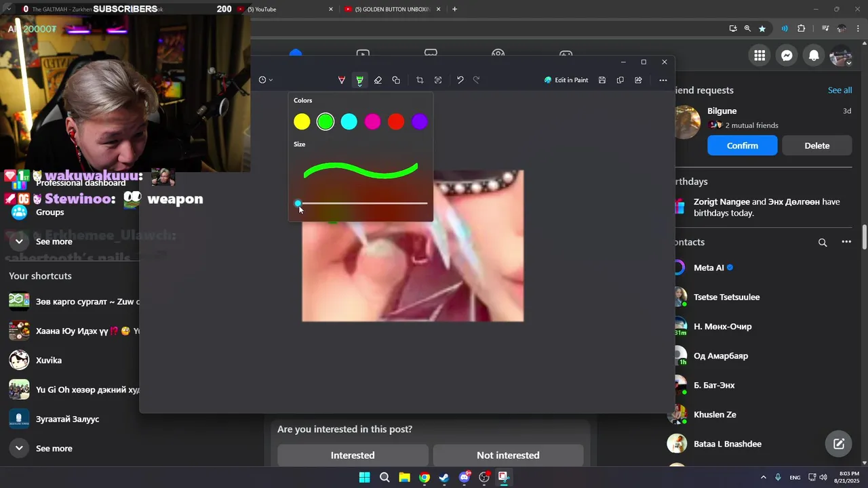Redo the markup action
The height and width of the screenshot is (488, 868).
coord(476,80)
